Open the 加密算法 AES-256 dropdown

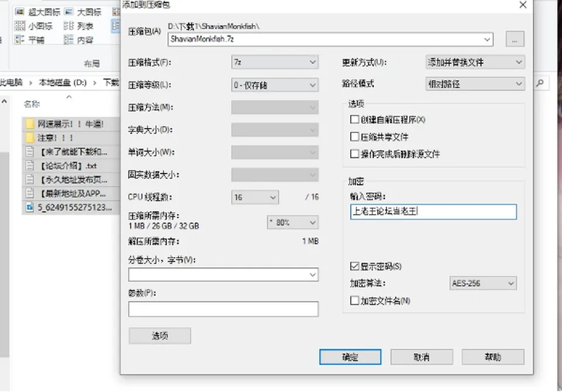(x=483, y=283)
